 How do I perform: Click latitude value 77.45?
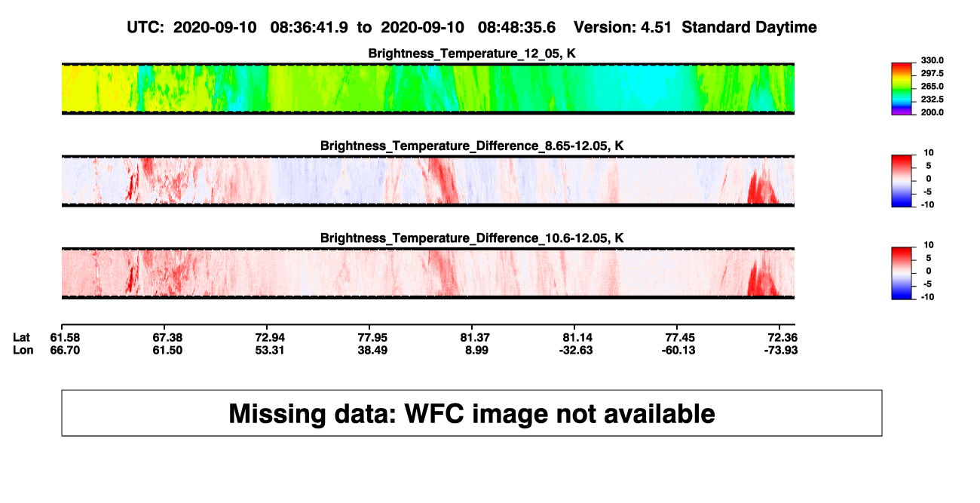680,336
